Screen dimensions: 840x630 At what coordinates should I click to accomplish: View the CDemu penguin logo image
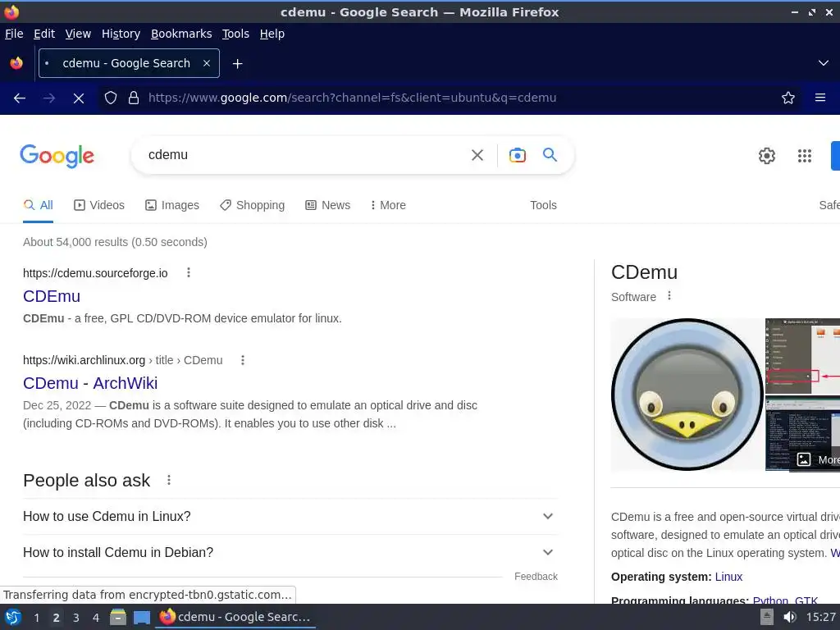point(687,395)
